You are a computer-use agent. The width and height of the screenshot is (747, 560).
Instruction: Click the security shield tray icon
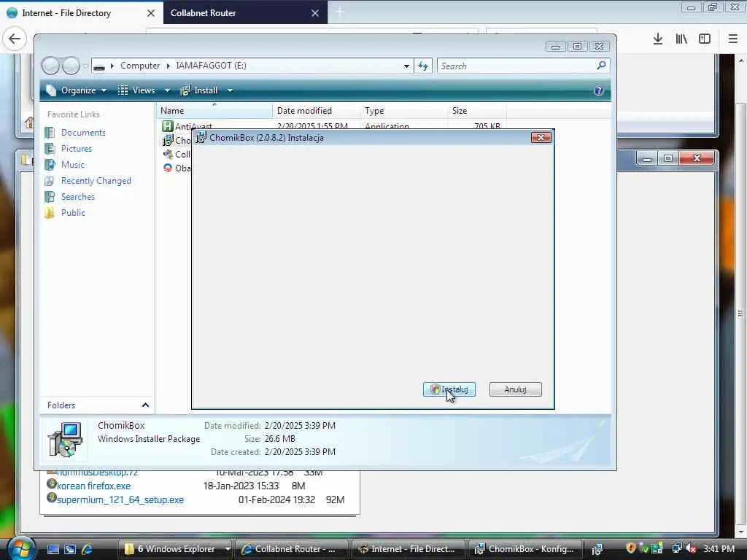(x=631, y=548)
